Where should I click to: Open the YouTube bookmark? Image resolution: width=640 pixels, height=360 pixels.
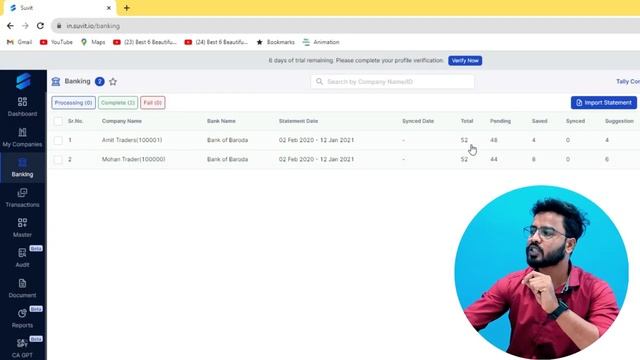56,42
